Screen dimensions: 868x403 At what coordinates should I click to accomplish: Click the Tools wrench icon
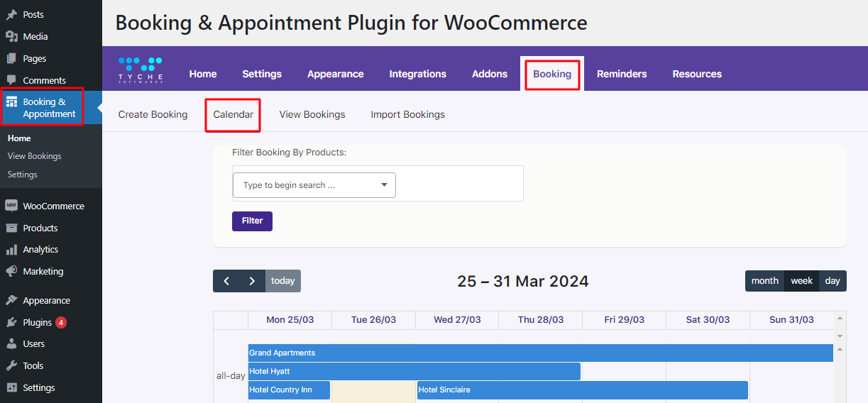tap(11, 365)
